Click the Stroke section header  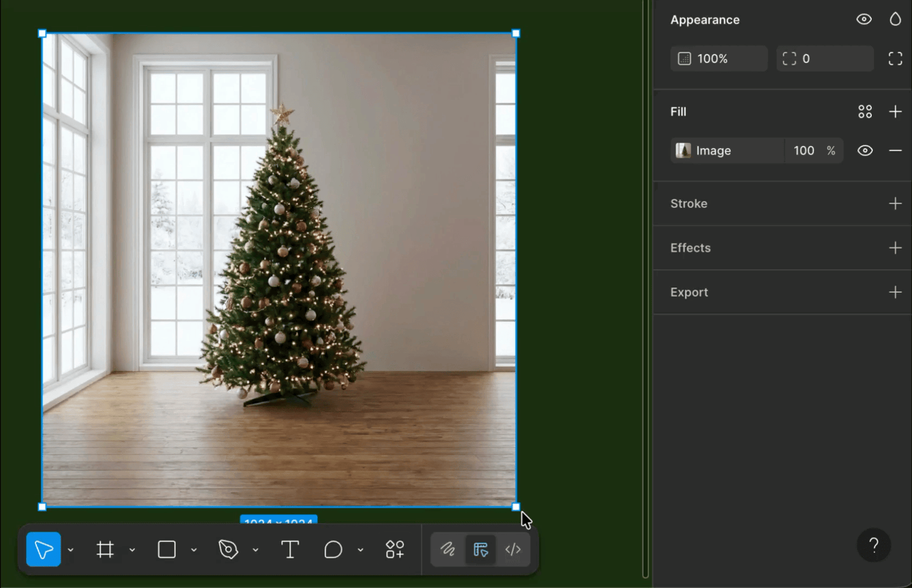pyautogui.click(x=689, y=204)
